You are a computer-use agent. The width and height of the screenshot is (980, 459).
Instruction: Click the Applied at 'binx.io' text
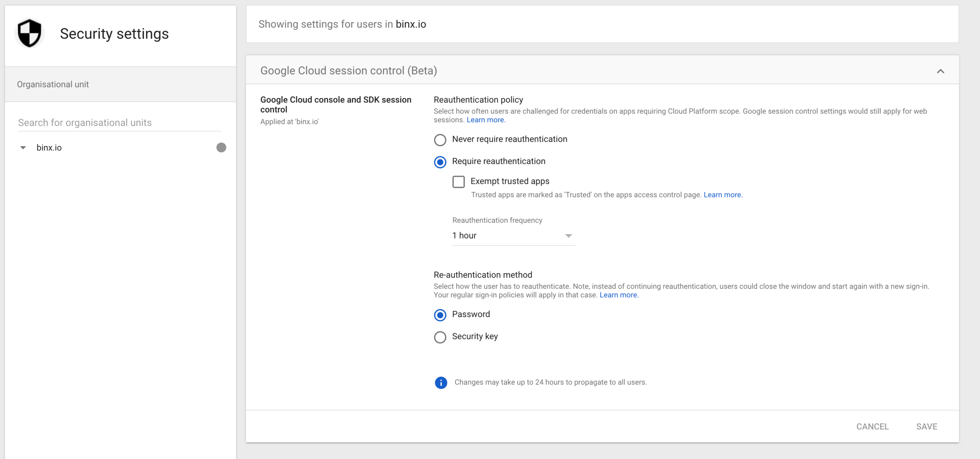pos(289,122)
